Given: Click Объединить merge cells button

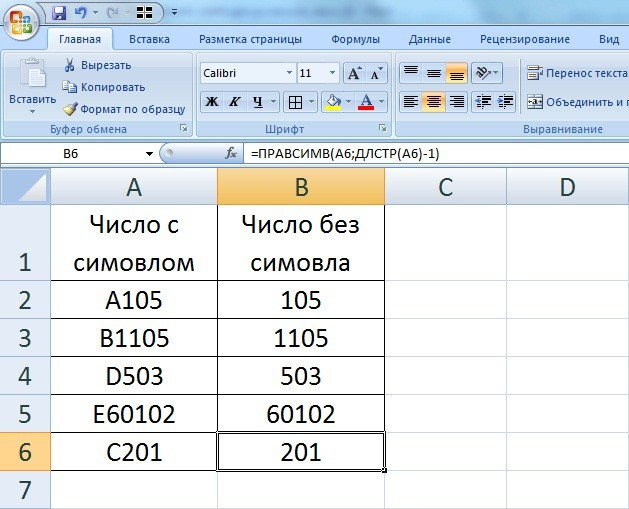Looking at the screenshot, I should click(x=577, y=102).
